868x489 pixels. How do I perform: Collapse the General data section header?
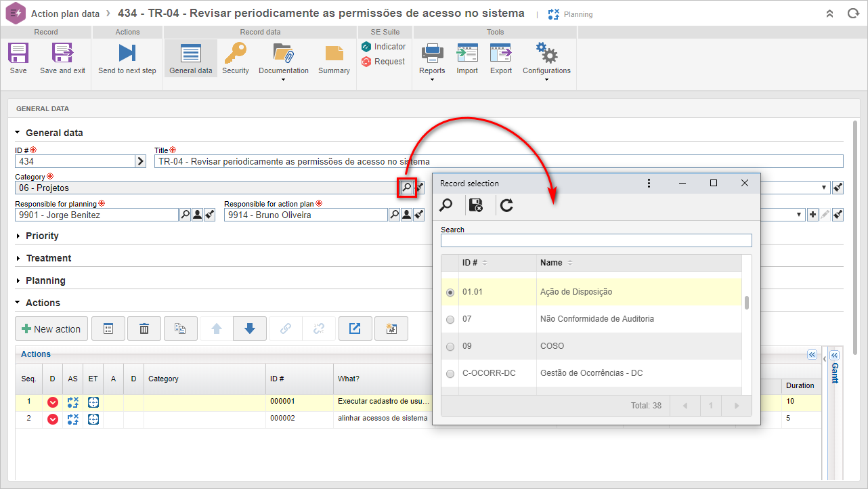pyautogui.click(x=49, y=133)
